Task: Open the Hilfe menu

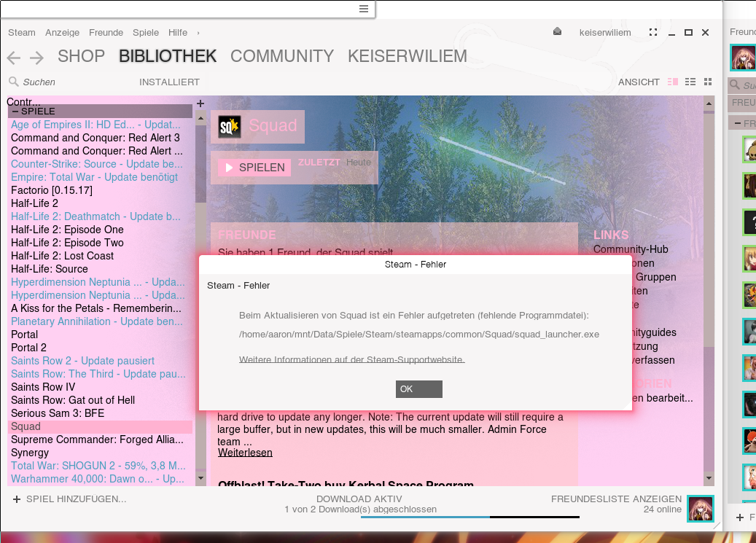Action: [178, 32]
